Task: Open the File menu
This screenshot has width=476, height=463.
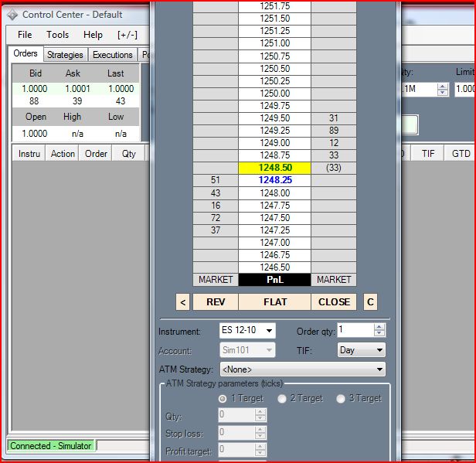Action: pyautogui.click(x=25, y=35)
